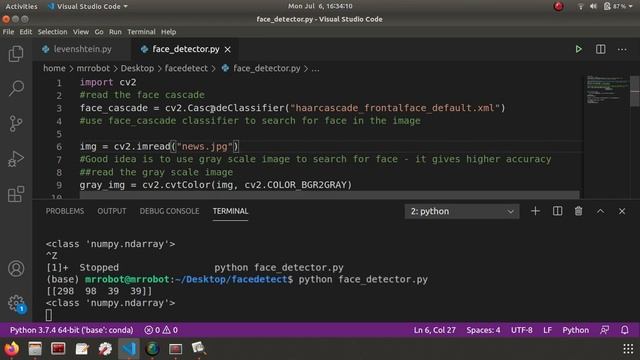Screen dimensions: 640x360
Task: Maximize the panel with the up chevron
Action: tap(600, 211)
